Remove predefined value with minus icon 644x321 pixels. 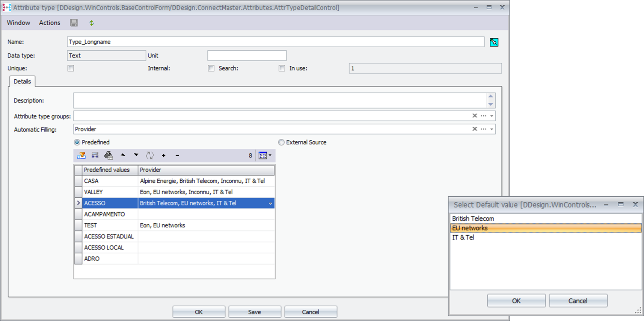click(177, 156)
